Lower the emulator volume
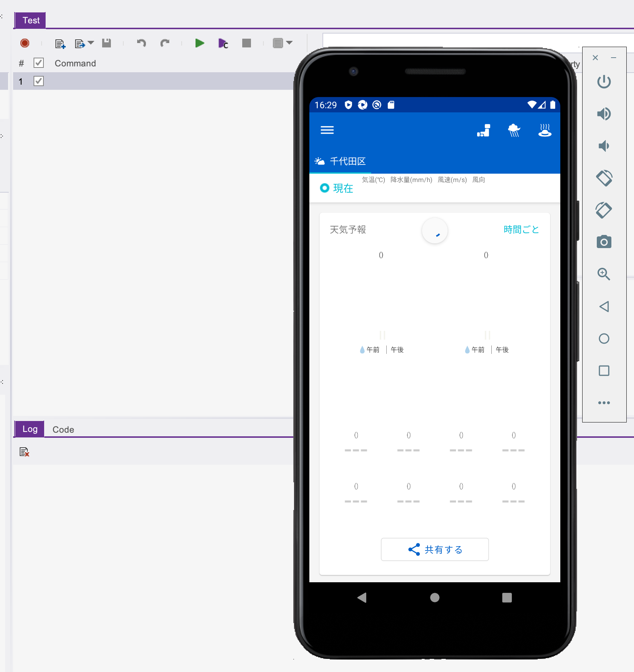The height and width of the screenshot is (672, 634). pyautogui.click(x=604, y=146)
